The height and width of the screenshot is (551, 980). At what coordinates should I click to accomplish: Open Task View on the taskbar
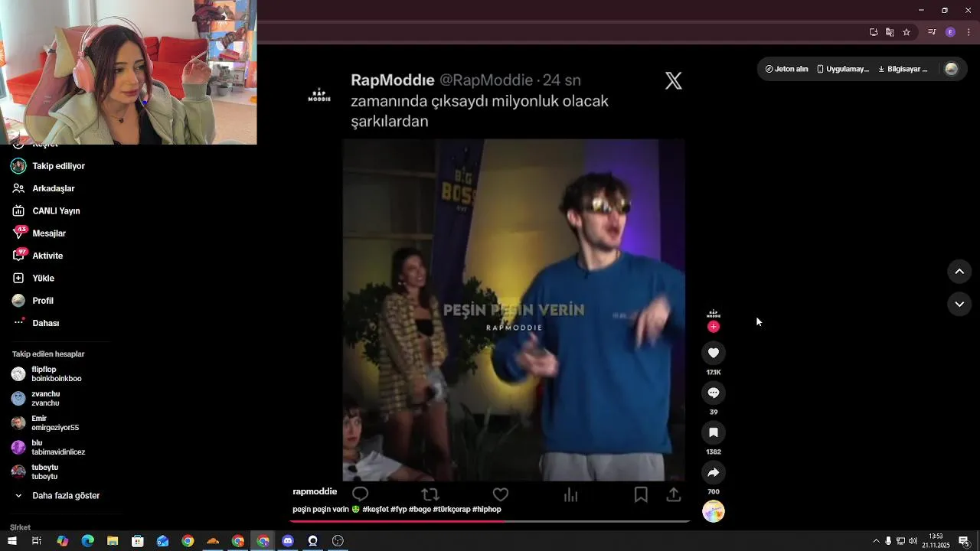[x=36, y=541]
